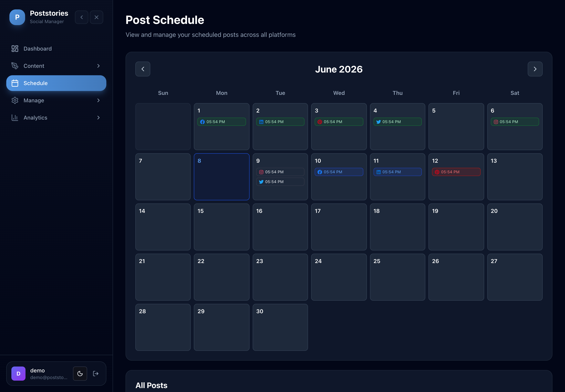The width and height of the screenshot is (565, 392).
Task: Select the June 7 calendar cell
Action: click(163, 177)
